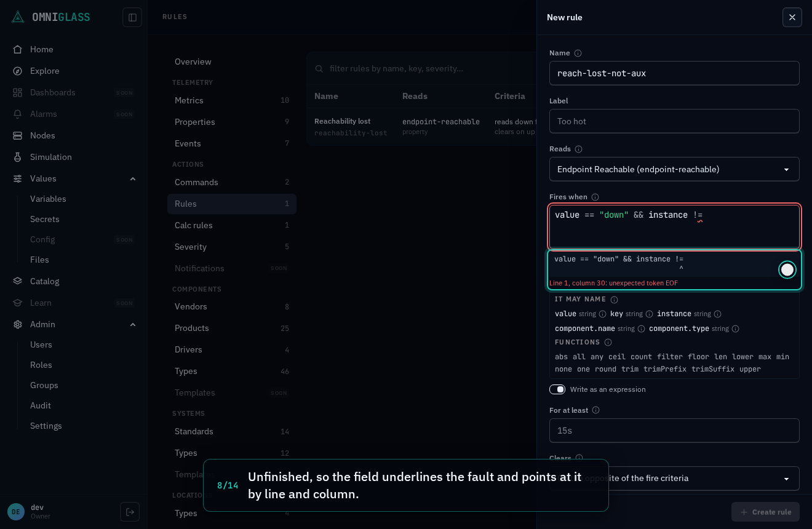The image size is (812, 529).
Task: Click the Learn graduation cap icon
Action: click(18, 303)
